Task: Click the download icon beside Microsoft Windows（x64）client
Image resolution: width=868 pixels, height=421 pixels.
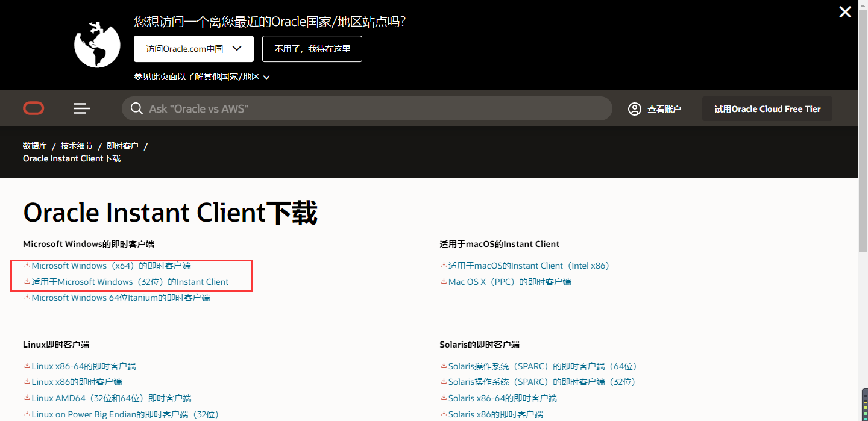Action: (27, 265)
